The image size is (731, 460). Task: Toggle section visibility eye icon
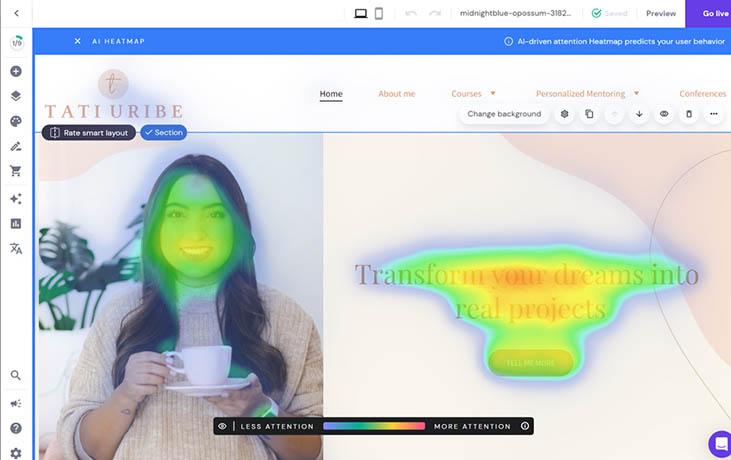tap(664, 114)
